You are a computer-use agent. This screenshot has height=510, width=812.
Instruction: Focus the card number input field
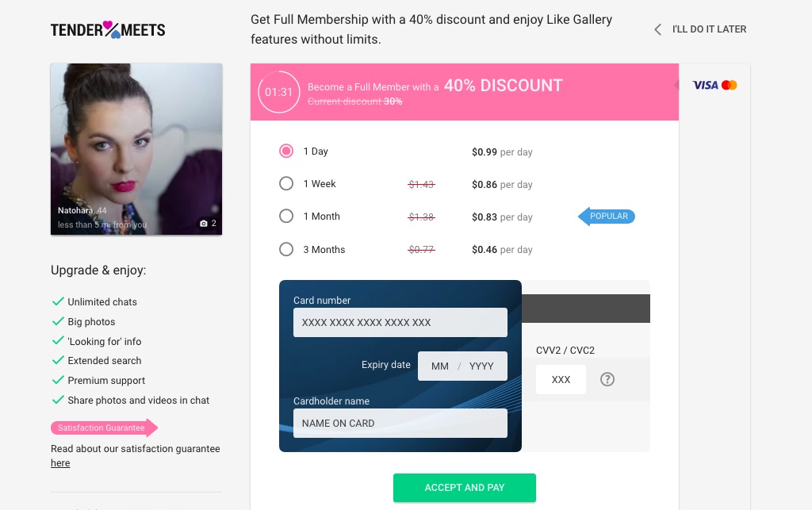pos(400,323)
